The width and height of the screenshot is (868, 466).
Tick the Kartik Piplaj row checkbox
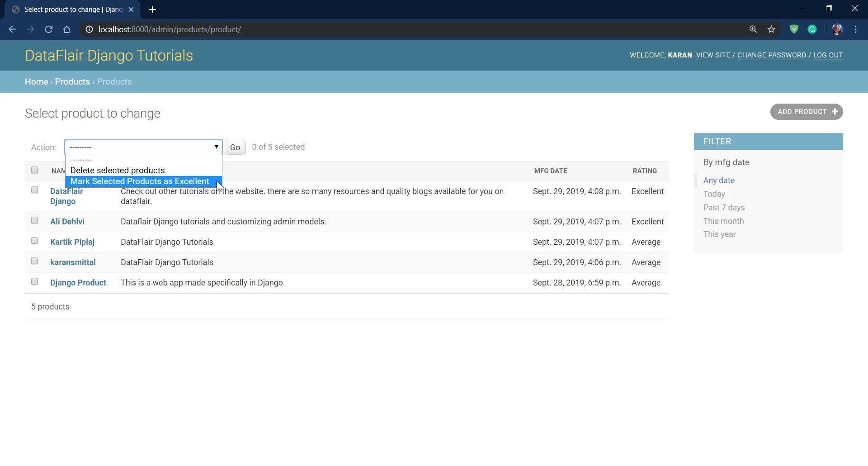[x=35, y=241]
